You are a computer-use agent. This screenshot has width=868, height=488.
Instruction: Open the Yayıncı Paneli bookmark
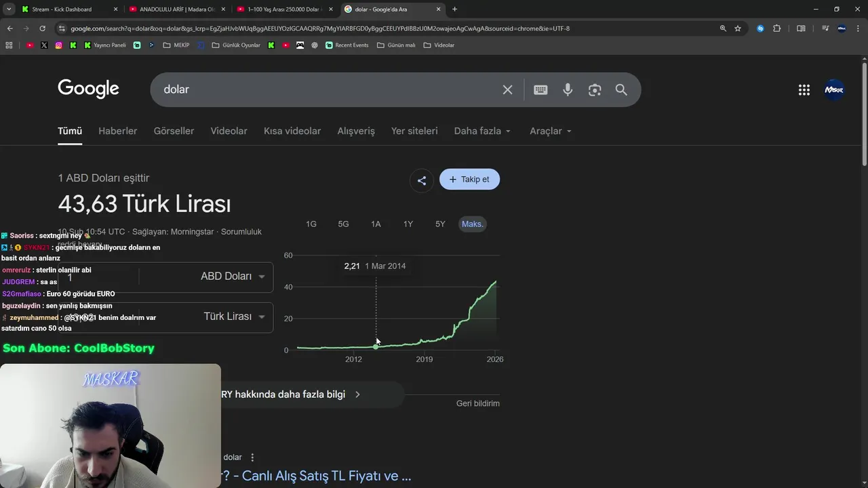coord(105,45)
